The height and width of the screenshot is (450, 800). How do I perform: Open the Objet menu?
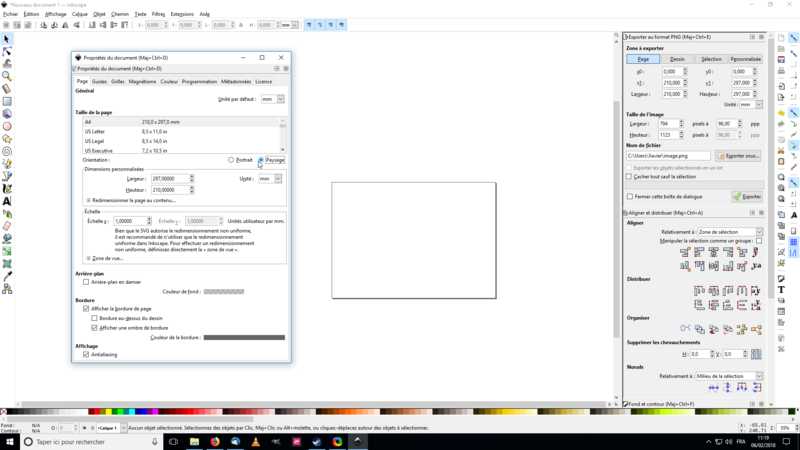pyautogui.click(x=99, y=14)
